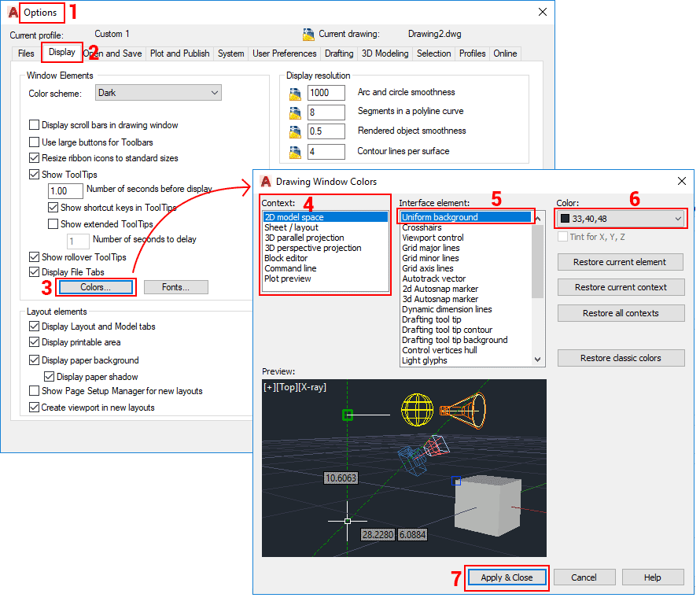Toggle Show rollover ToolTips checkbox
The image size is (700, 605).
[x=34, y=256]
